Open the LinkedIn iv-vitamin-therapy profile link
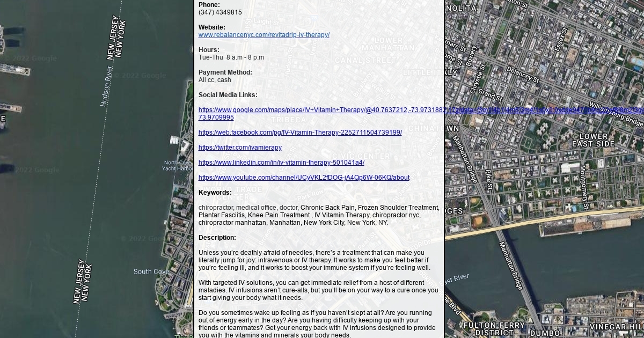 (x=281, y=163)
